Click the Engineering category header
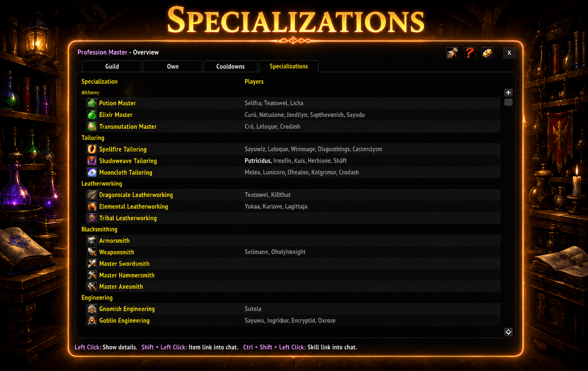 click(97, 298)
